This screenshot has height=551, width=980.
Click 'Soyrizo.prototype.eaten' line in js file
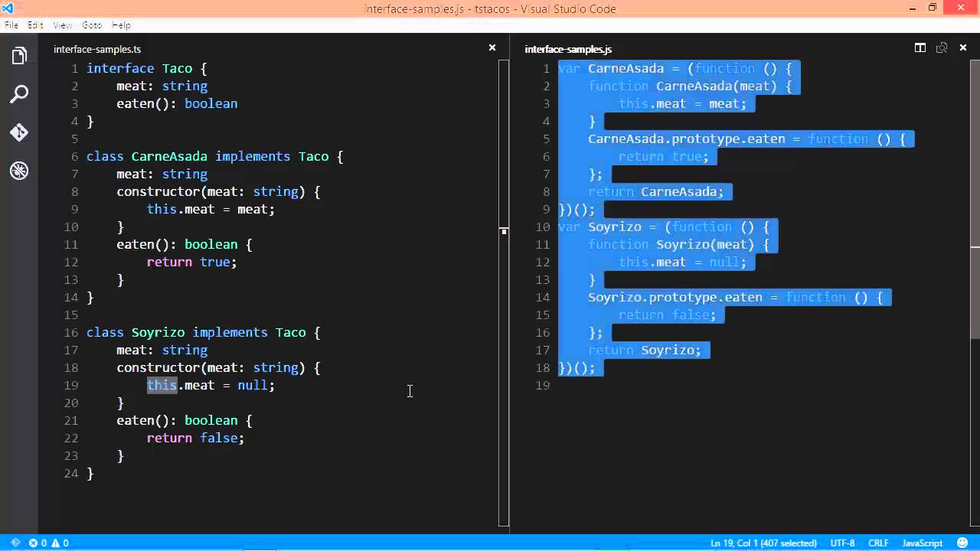(735, 297)
